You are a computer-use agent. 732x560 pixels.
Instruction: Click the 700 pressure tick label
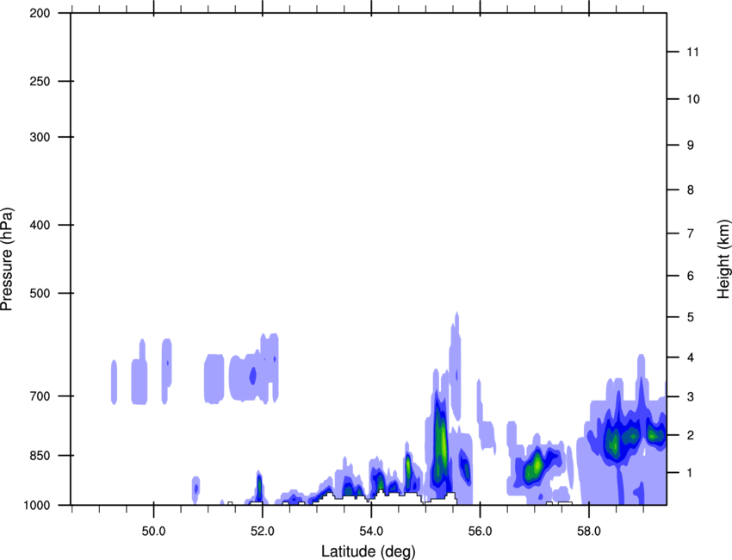coord(40,396)
